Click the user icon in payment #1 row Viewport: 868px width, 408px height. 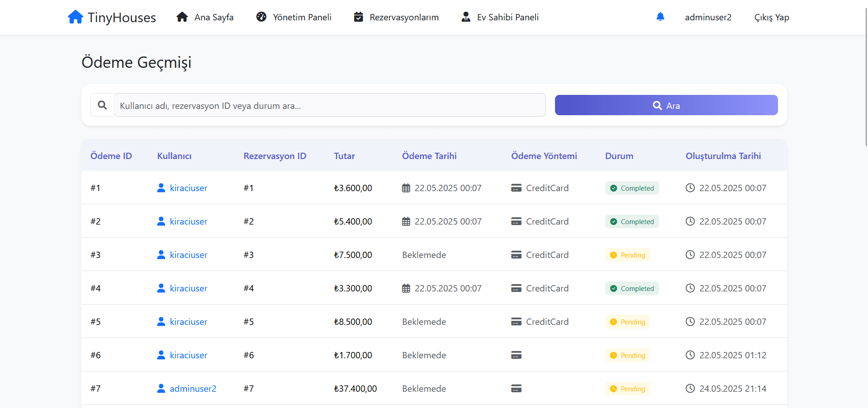[x=161, y=188]
